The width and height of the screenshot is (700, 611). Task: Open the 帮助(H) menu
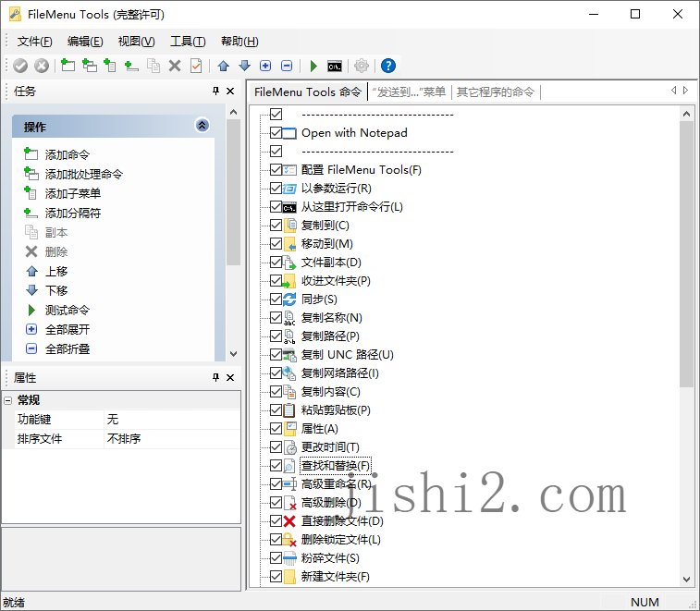(x=239, y=42)
